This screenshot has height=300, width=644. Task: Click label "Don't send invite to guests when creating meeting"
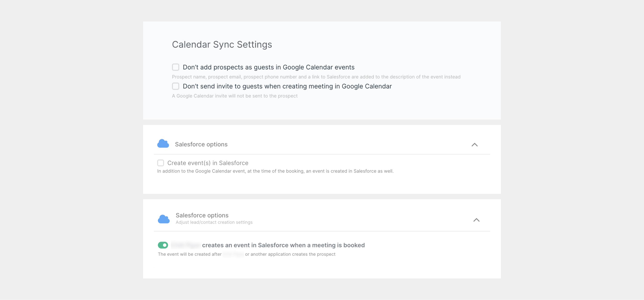coord(287,86)
